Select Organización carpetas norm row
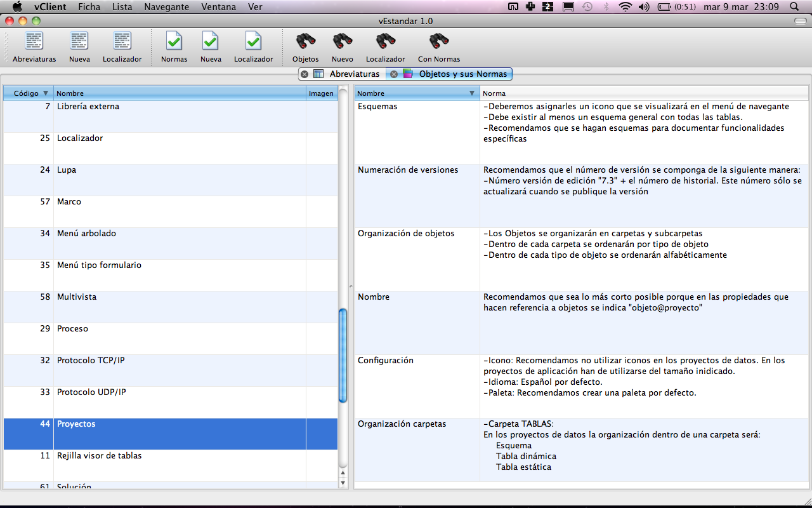The image size is (812, 508). [x=582, y=450]
